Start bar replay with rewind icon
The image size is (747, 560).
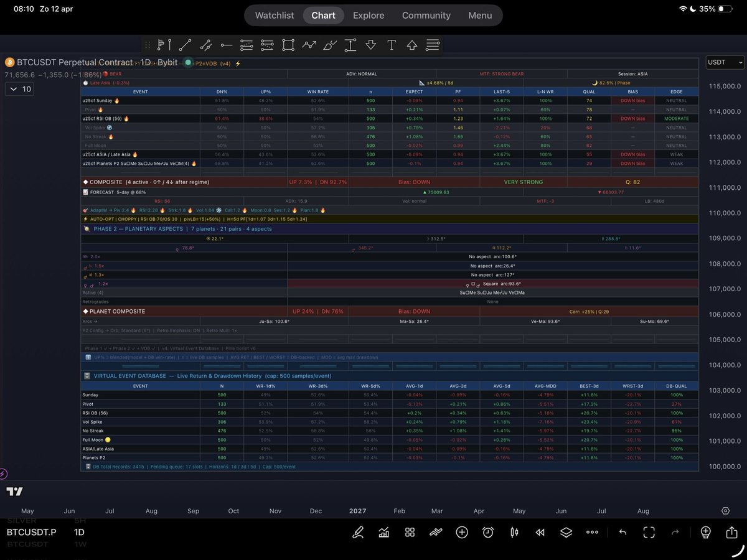point(540,532)
